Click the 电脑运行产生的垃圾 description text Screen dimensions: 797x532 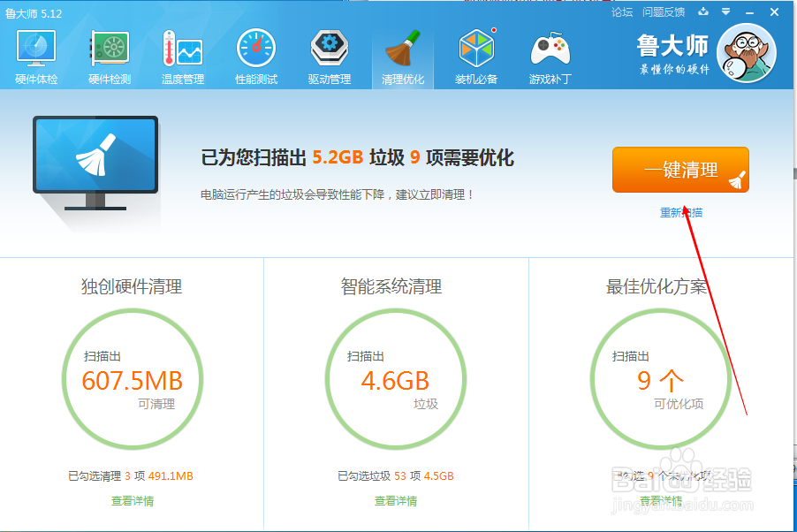337,194
